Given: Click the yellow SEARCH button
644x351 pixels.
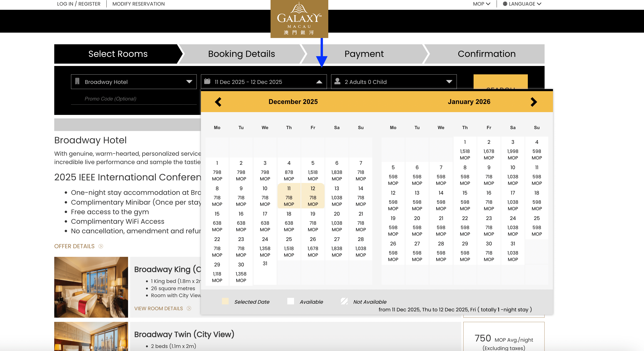Looking at the screenshot, I should [501, 82].
